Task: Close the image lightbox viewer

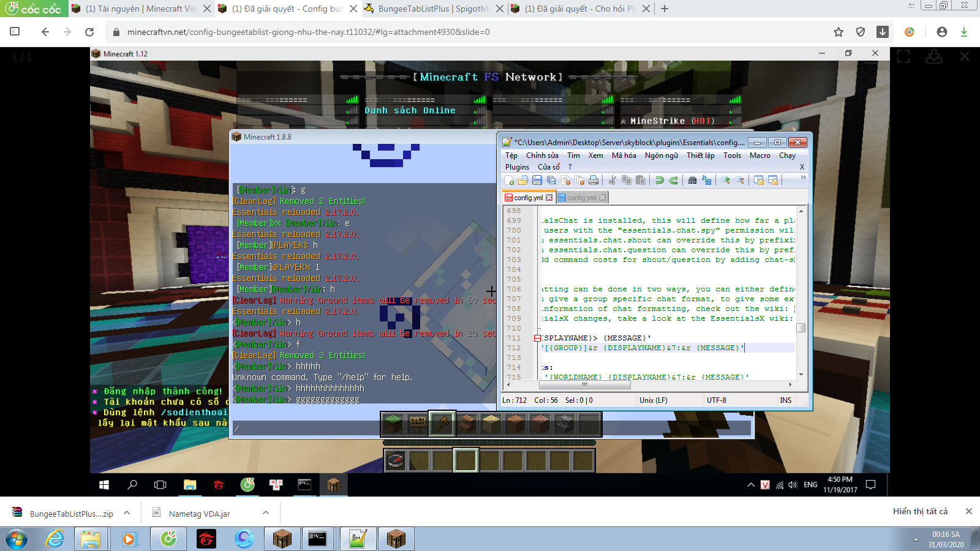Action: [965, 56]
